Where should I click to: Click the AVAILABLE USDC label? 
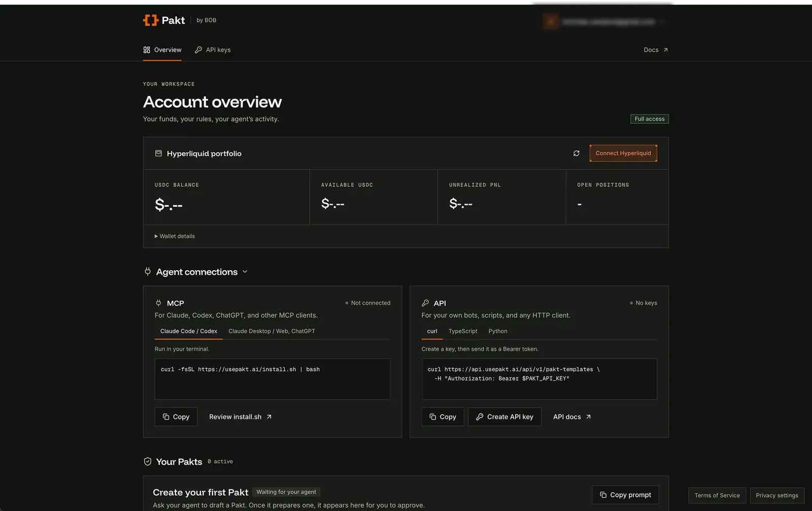[x=347, y=185]
